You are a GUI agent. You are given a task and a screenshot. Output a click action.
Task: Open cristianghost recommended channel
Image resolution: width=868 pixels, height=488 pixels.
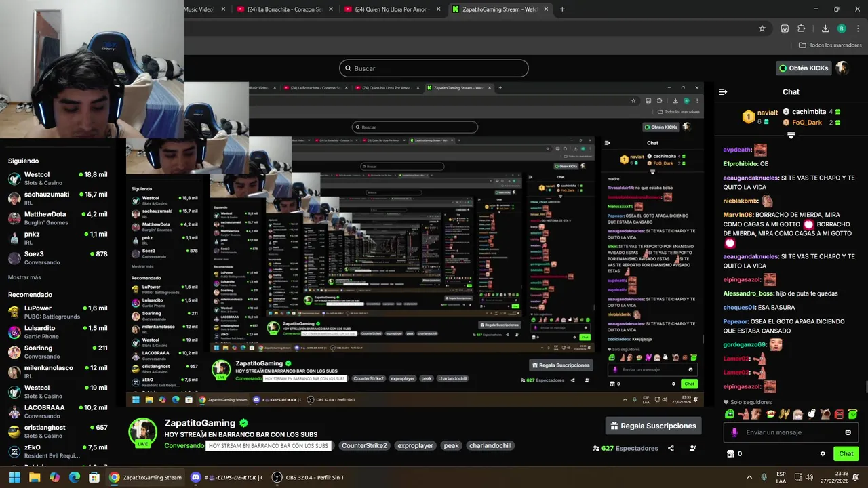point(58,432)
